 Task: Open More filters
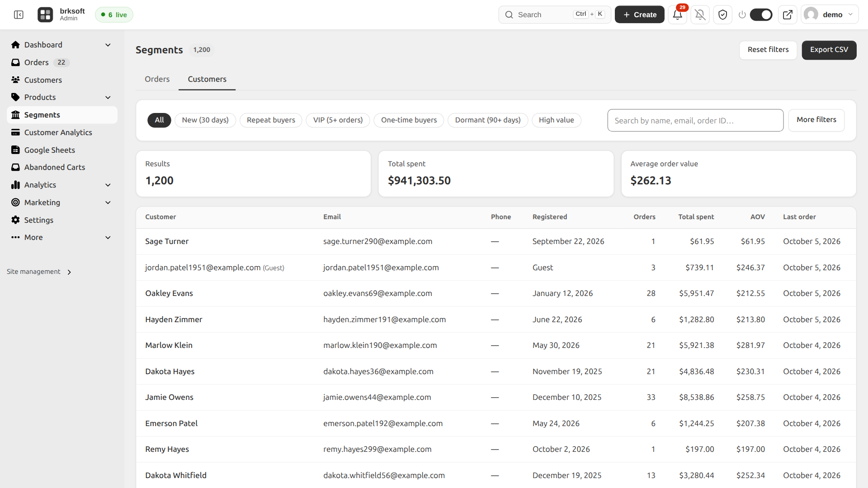tap(816, 120)
